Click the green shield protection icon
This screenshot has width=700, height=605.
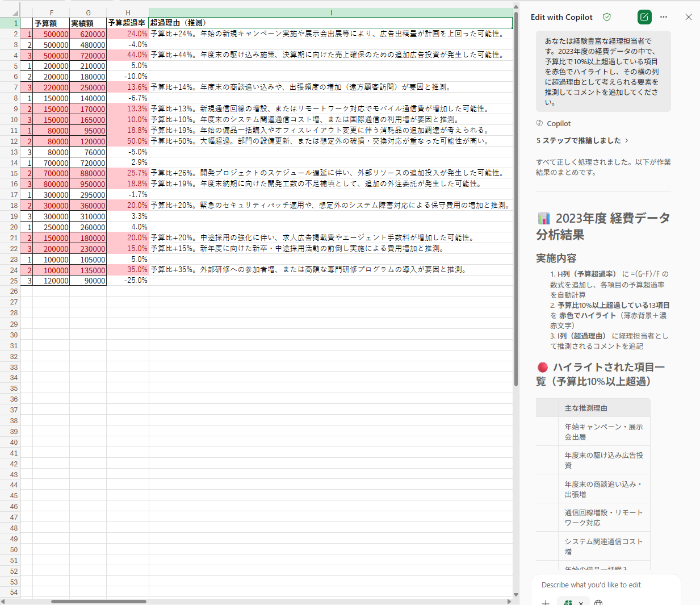pos(607,17)
